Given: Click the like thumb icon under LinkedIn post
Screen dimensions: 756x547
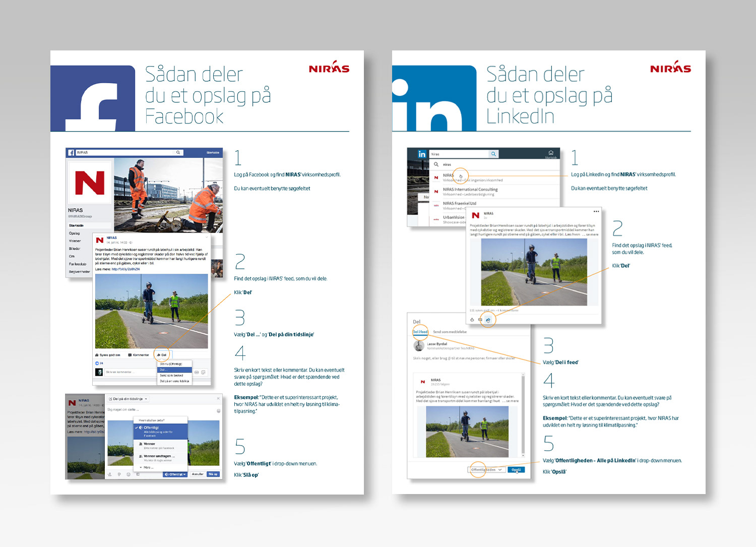Looking at the screenshot, I should click(x=472, y=320).
